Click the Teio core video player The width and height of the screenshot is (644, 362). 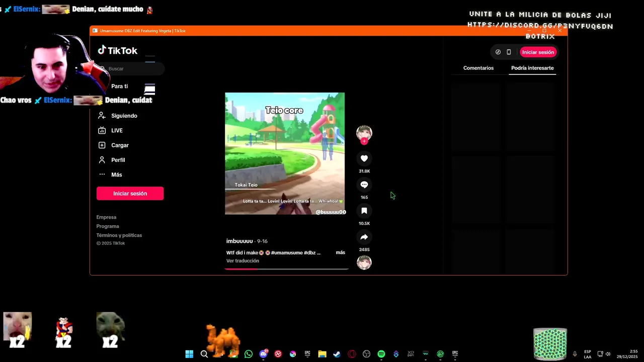pos(285,153)
